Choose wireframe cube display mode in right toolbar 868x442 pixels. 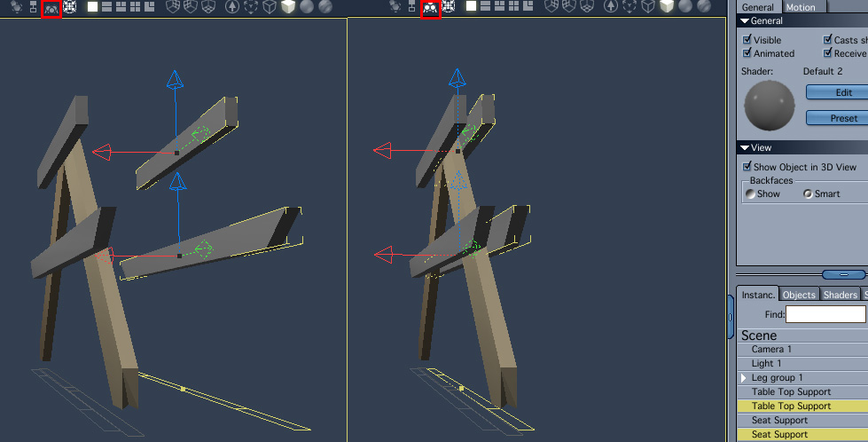click(x=648, y=6)
